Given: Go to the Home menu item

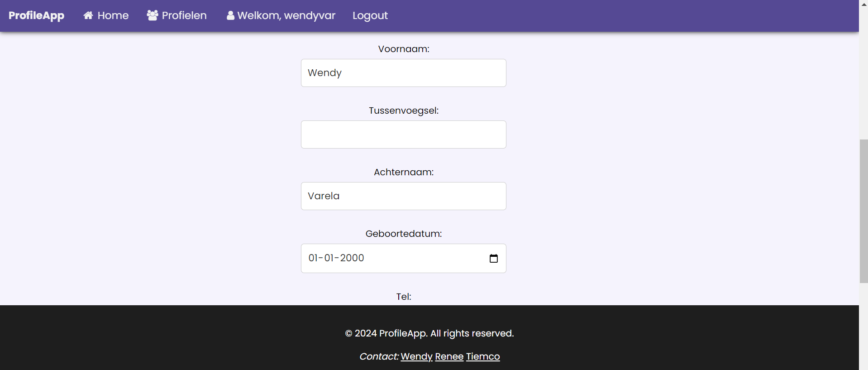Looking at the screenshot, I should pos(113,15).
